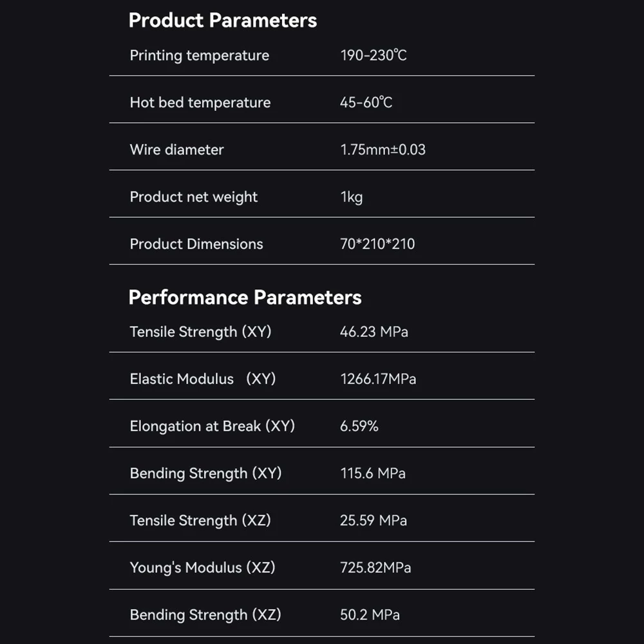Select the Young's Modulus (XZ) label
The image size is (644, 644).
pos(202,567)
